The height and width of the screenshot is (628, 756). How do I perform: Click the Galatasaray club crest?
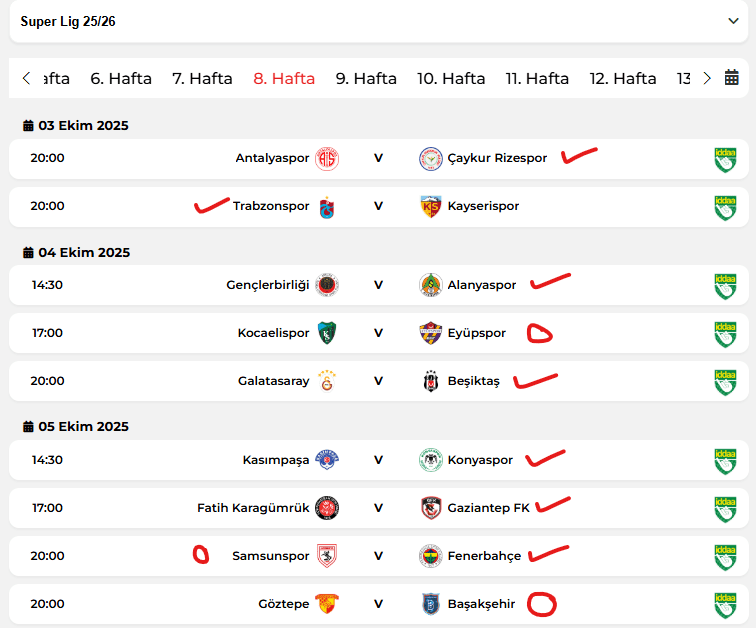click(327, 381)
